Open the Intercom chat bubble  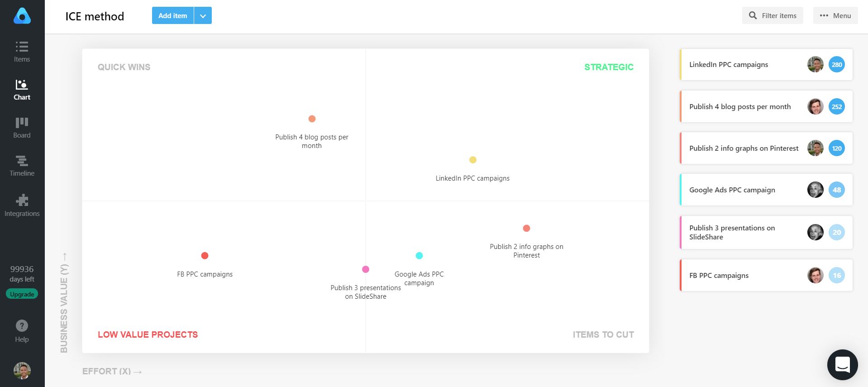pos(842,365)
